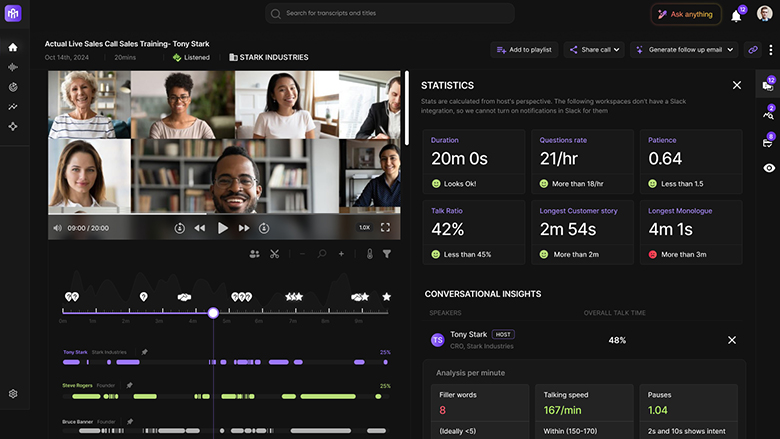Open the timeline filter funnel icon

pyautogui.click(x=387, y=254)
